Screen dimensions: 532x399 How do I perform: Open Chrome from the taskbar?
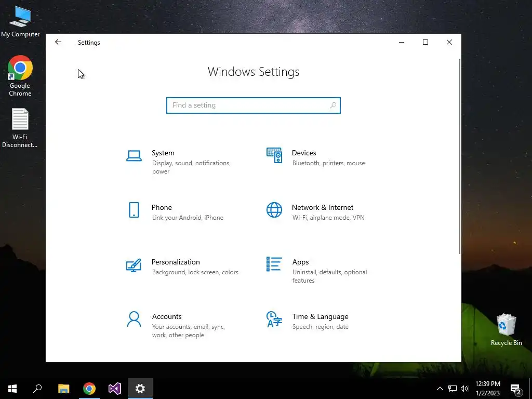coord(89,389)
